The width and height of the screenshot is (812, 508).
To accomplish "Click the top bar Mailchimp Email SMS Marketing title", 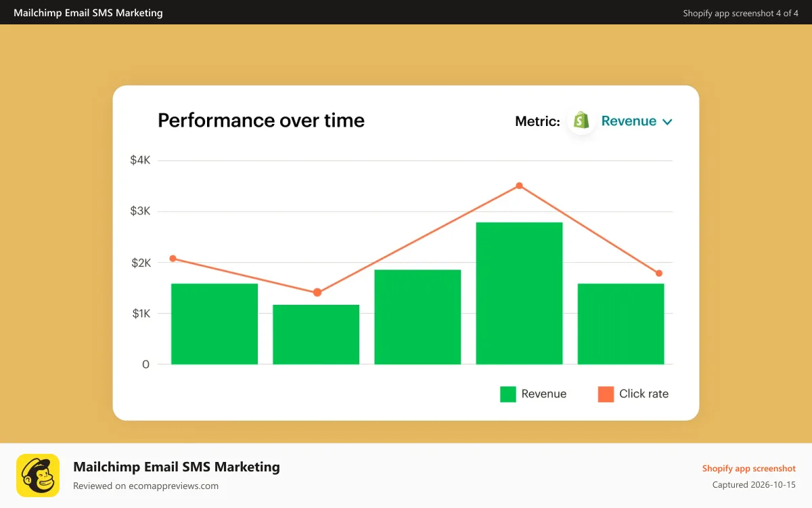I will pos(88,12).
